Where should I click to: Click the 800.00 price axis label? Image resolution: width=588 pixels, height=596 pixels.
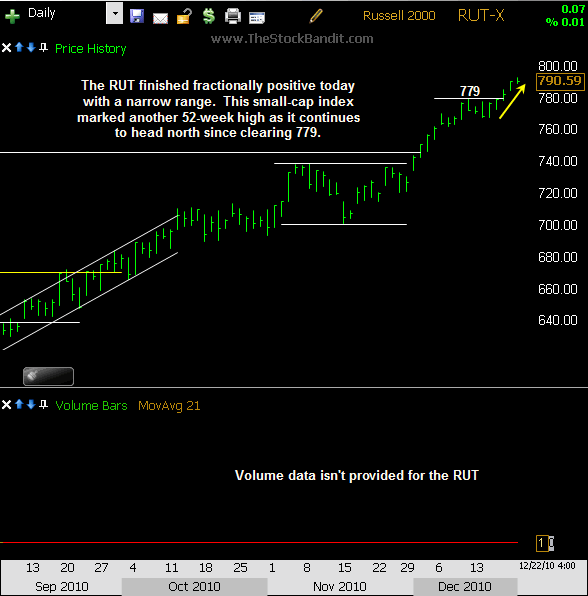tap(558, 66)
